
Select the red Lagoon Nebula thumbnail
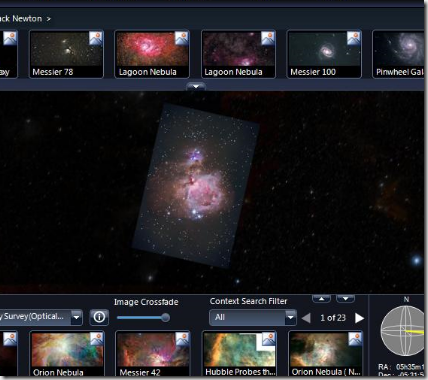(x=152, y=54)
